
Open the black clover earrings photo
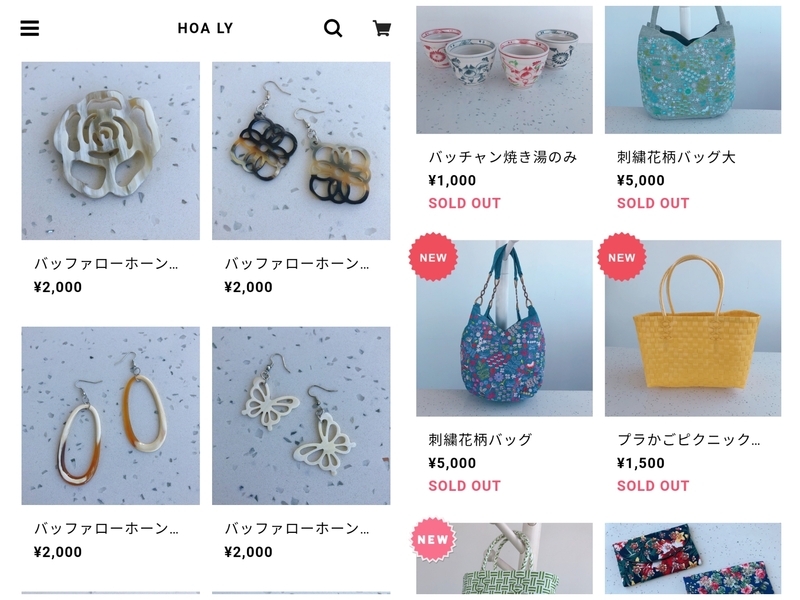click(x=301, y=151)
